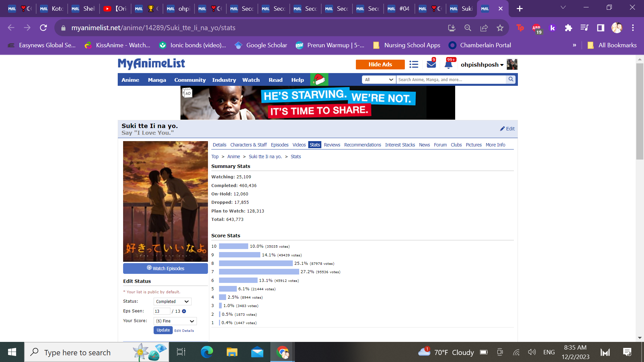Open the notifications bell icon
This screenshot has height=362, width=644.
[448, 64]
